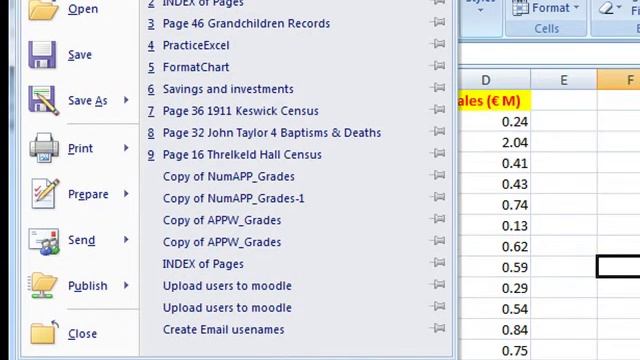Open Page 32 John Taylor 4 Baptisms & Deaths

[272, 133]
